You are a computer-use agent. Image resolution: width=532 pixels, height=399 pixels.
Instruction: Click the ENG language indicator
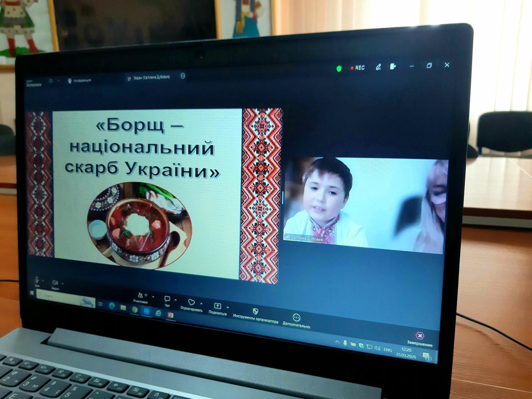(388, 350)
